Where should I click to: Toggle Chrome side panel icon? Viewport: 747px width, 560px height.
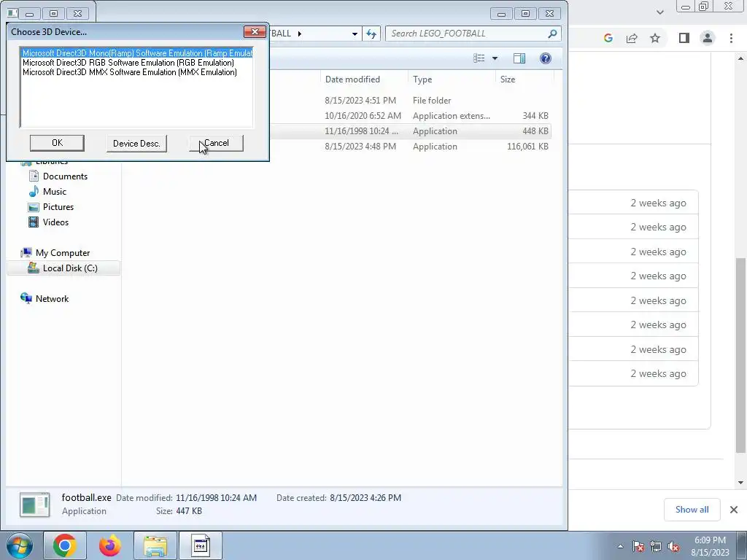684,38
